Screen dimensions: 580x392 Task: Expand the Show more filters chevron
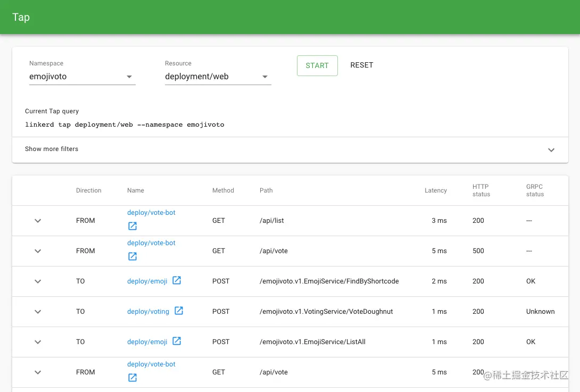click(x=551, y=150)
